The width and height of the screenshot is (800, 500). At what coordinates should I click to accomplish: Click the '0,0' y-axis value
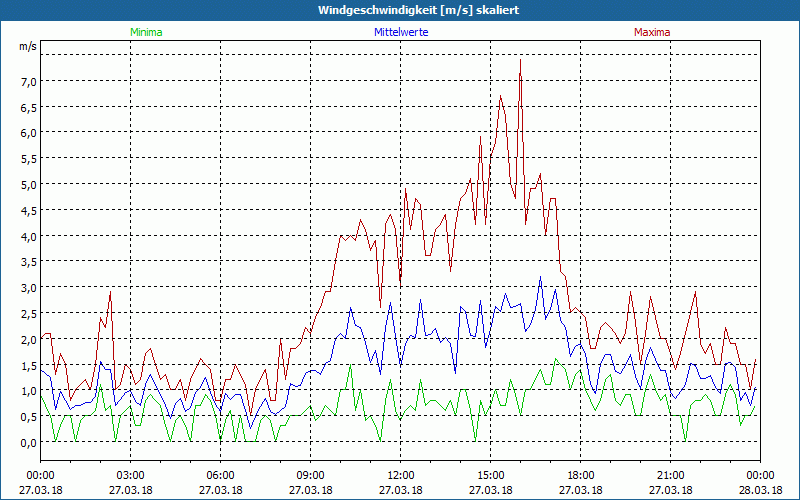click(28, 442)
